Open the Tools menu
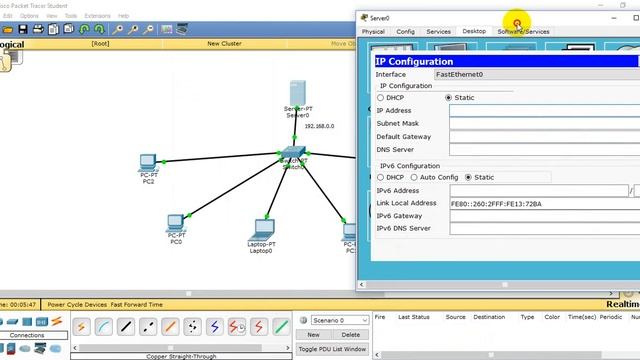Viewport: 640px width, 360px height. [x=71, y=16]
